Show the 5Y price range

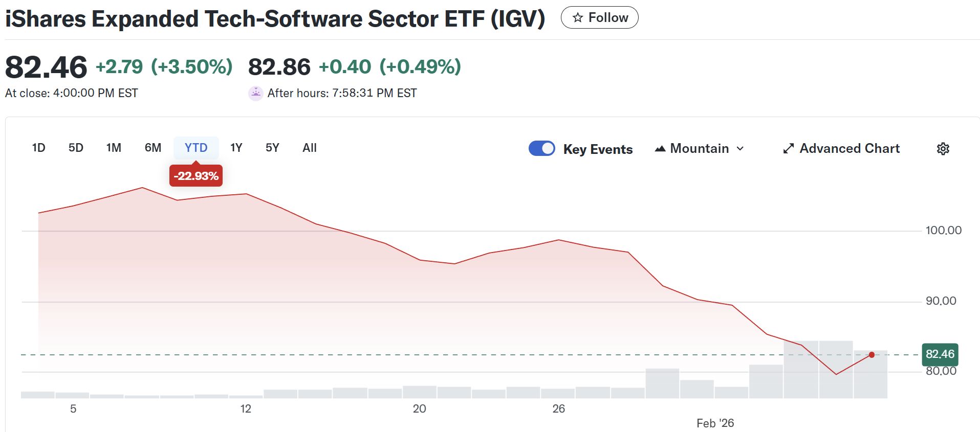[x=272, y=148]
